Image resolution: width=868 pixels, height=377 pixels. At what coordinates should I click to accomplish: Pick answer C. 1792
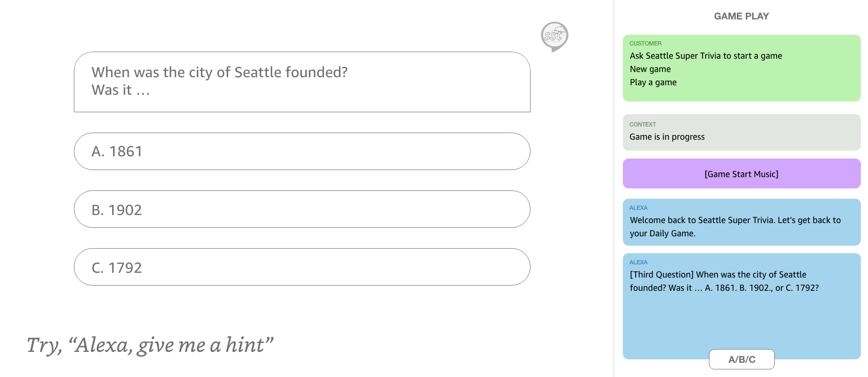pyautogui.click(x=302, y=267)
